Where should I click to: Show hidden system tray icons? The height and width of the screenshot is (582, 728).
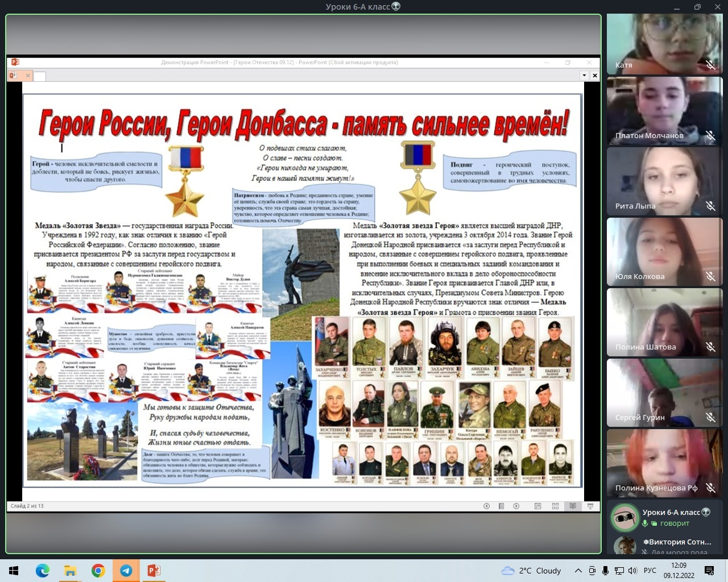tap(578, 571)
